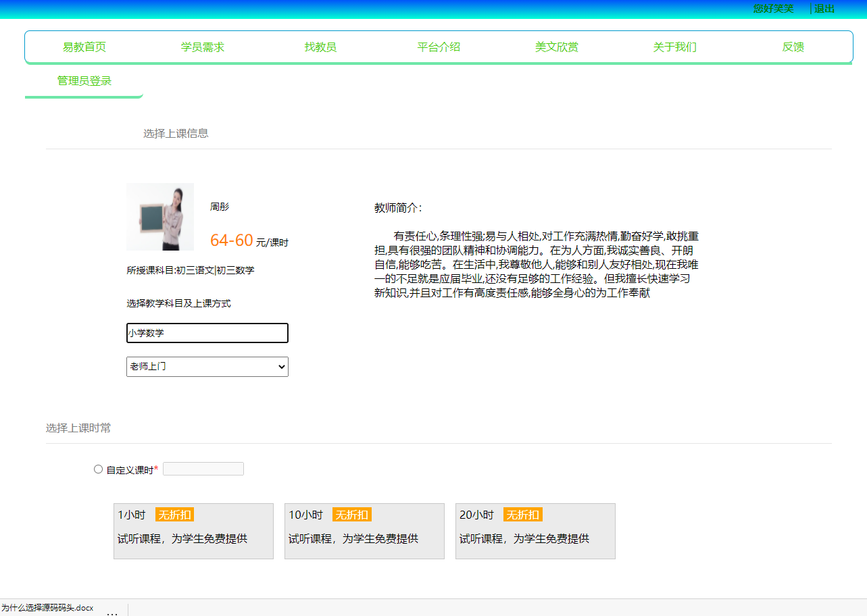
Task: Open the 老师上门 teaching method dropdown
Action: (207, 367)
